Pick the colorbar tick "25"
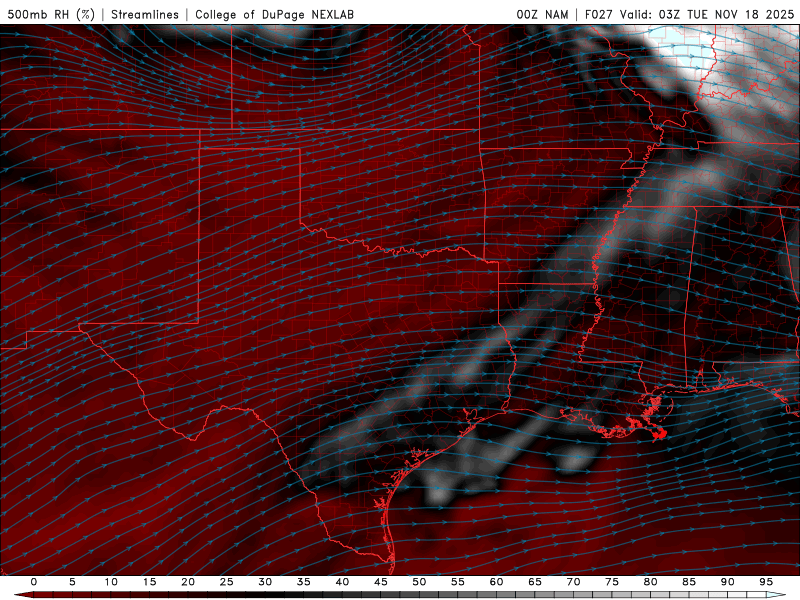Viewport: 800px width, 600px height. pos(227,582)
